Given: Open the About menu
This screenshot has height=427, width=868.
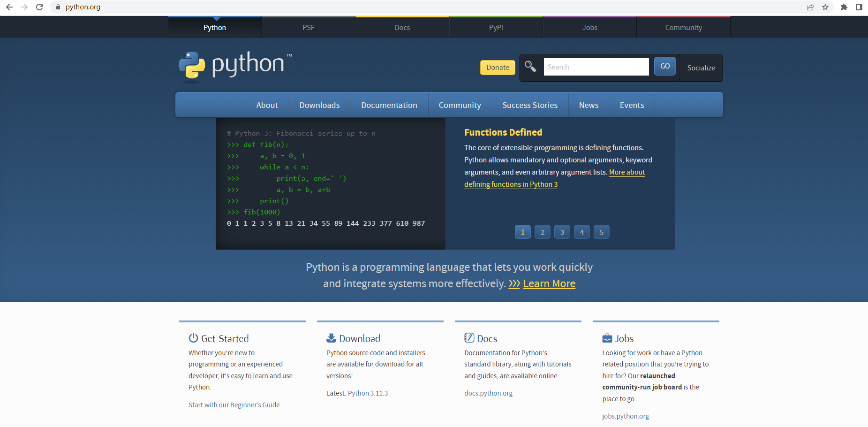Looking at the screenshot, I should (267, 105).
